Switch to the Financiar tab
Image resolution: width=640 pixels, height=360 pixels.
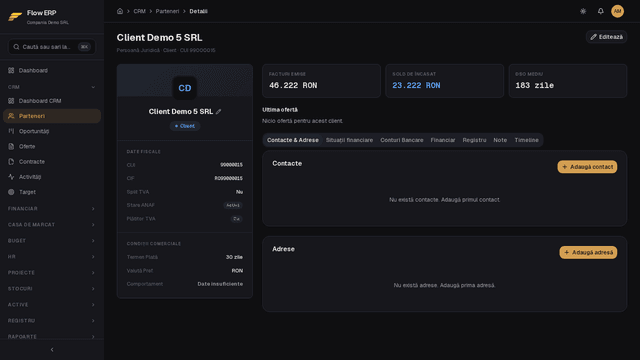pos(443,140)
